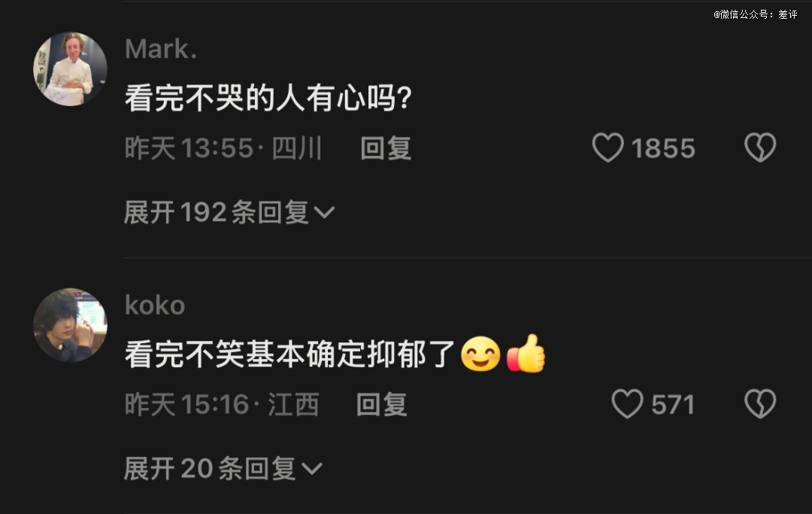Expand 20 replies under koko's comment
Image resolution: width=812 pixels, height=514 pixels.
[223, 468]
